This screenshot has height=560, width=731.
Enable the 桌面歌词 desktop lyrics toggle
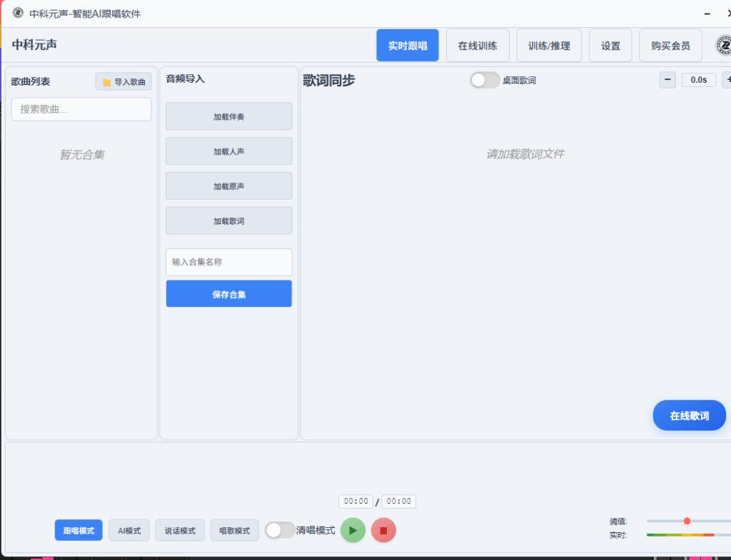click(485, 81)
